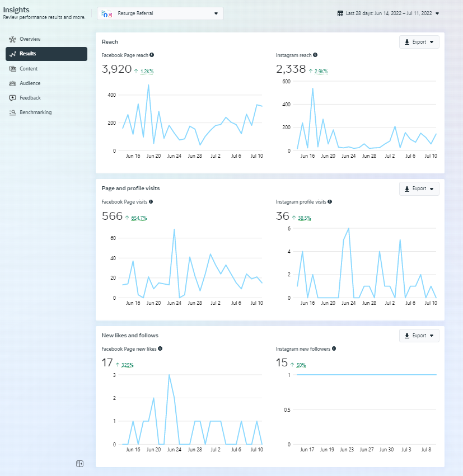
Task: Click the info icon beside Facebook Page reach
Action: coord(152,55)
